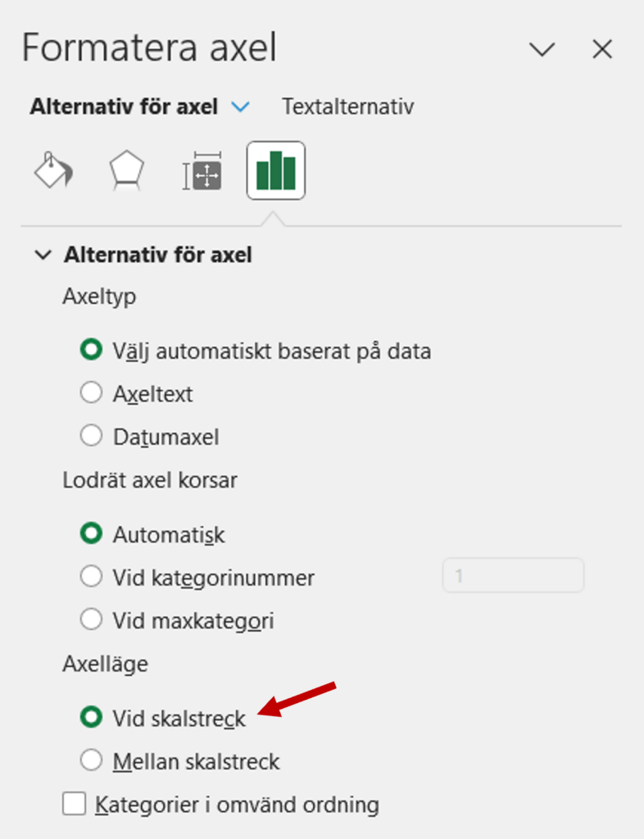The height and width of the screenshot is (839, 644).
Task: Collapse the pane with the top chevron
Action: coord(542,49)
